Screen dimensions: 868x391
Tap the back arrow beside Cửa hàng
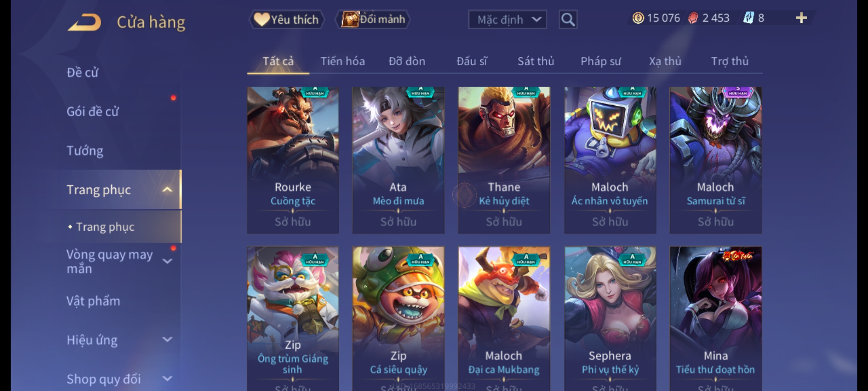[x=84, y=22]
